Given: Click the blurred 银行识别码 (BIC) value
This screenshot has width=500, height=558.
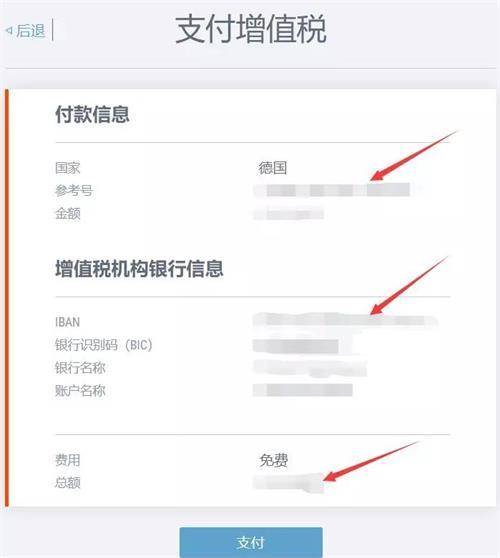Looking at the screenshot, I should [295, 346].
